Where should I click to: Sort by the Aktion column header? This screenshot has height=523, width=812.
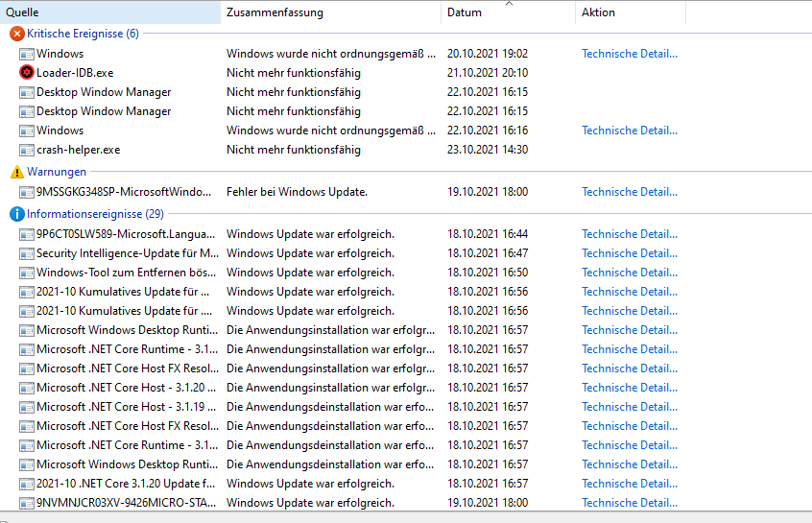[631, 12]
